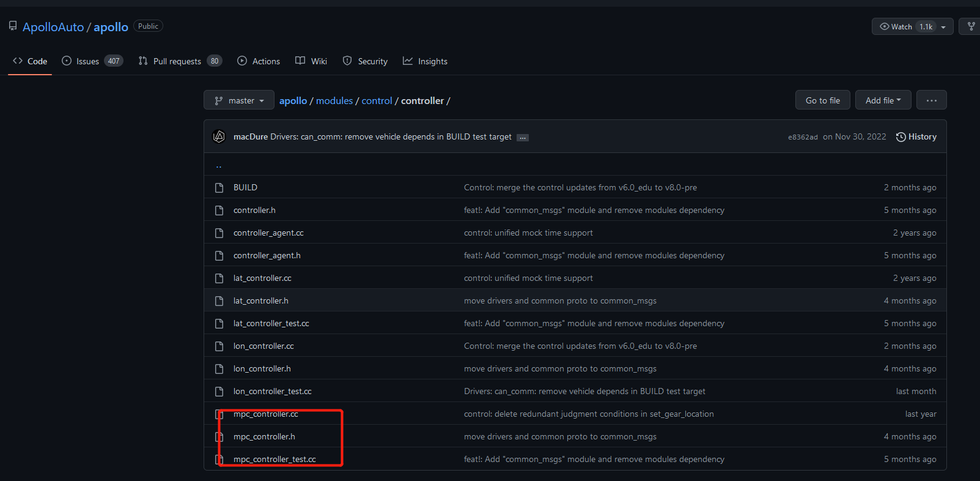Click the repository icon beside ApolloAuto

(13, 26)
